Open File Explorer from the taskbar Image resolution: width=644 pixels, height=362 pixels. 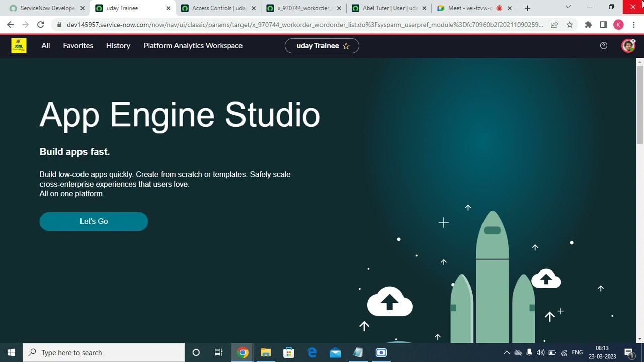(266, 353)
